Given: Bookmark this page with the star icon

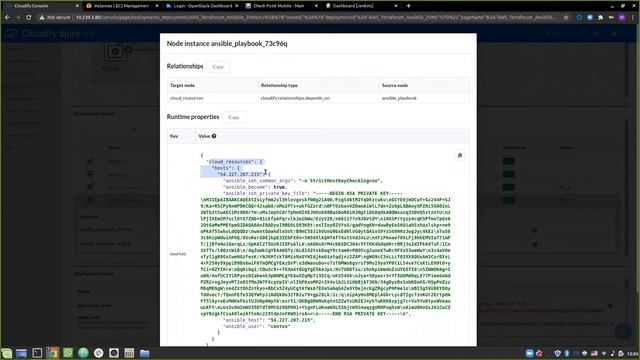Looking at the screenshot, I should [x=566, y=18].
